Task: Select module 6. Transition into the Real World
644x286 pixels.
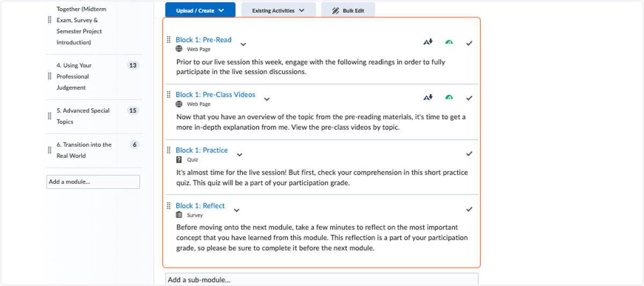Action: 84,150
